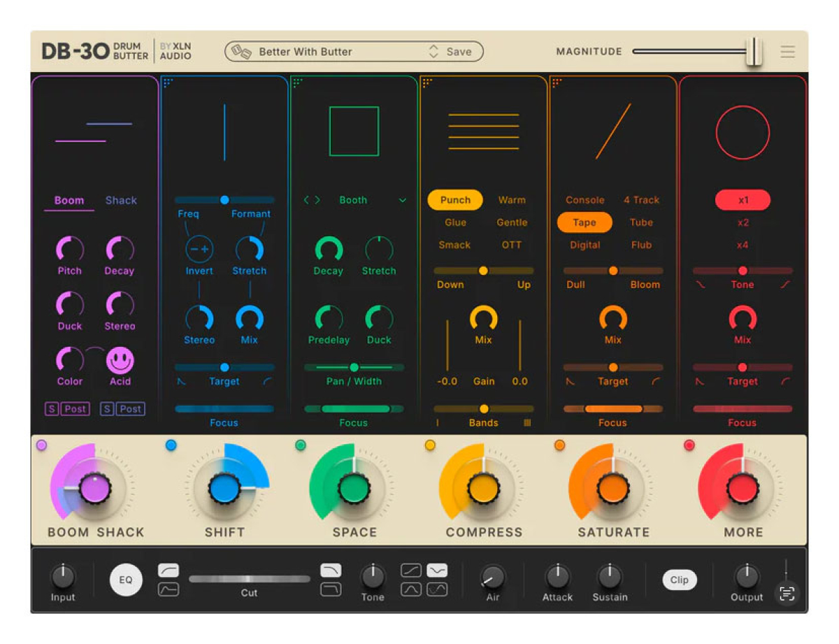839x644 pixels.
Task: Click the Invert plus-minus icon
Action: 199,249
